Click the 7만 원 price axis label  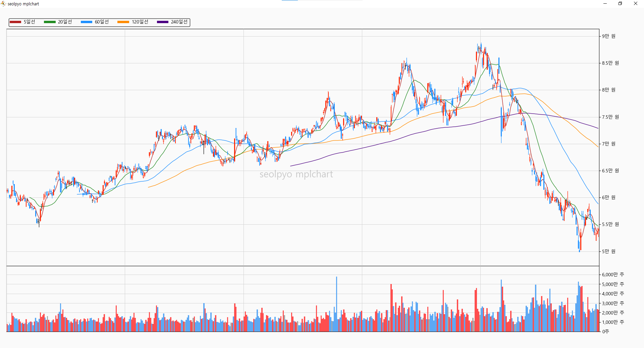pyautogui.click(x=608, y=144)
